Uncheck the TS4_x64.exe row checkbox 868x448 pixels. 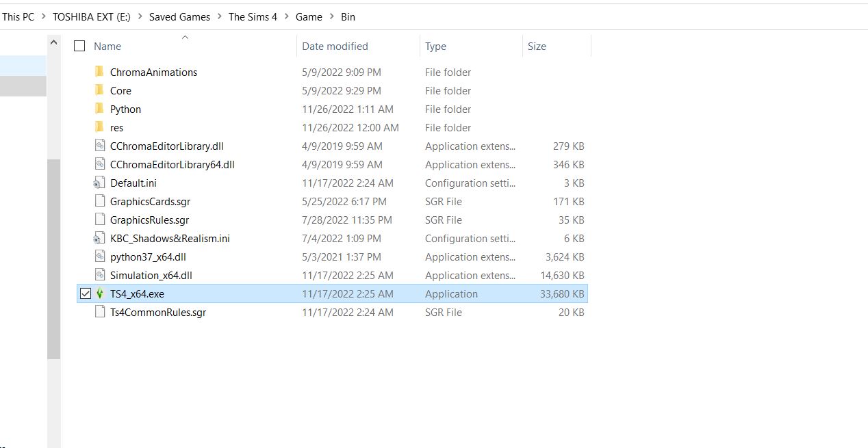tap(86, 293)
